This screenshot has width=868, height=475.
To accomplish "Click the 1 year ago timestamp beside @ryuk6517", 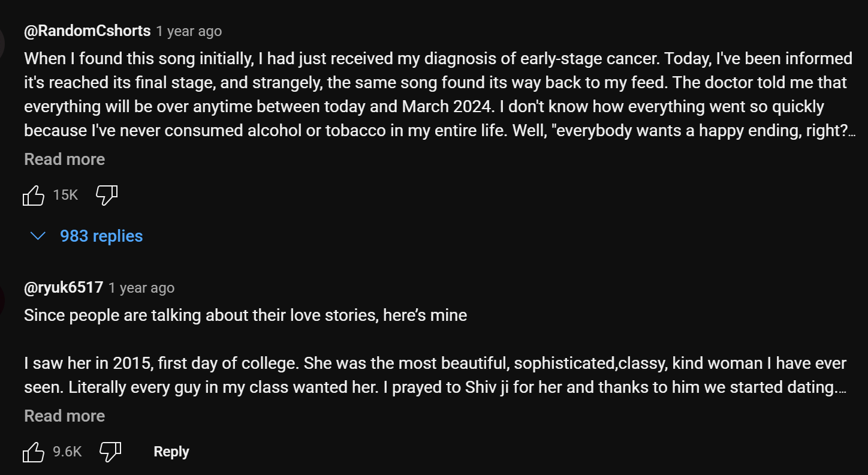I will (x=141, y=288).
